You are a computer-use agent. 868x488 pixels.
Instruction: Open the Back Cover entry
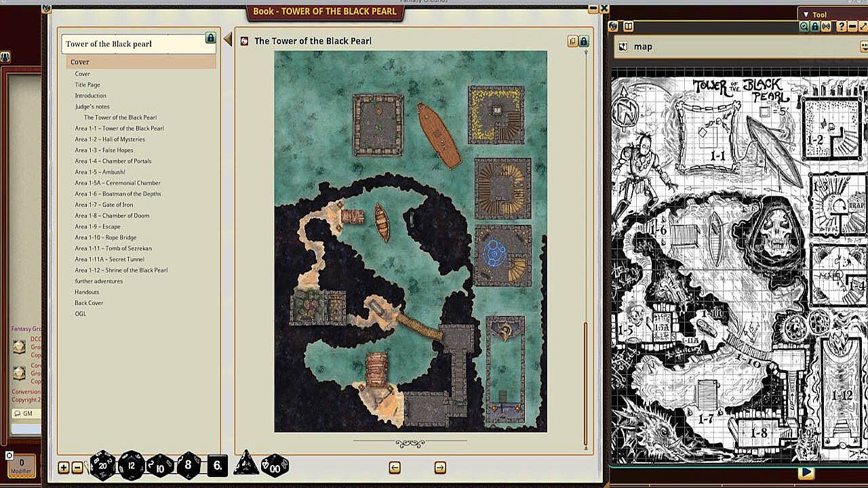(89, 302)
